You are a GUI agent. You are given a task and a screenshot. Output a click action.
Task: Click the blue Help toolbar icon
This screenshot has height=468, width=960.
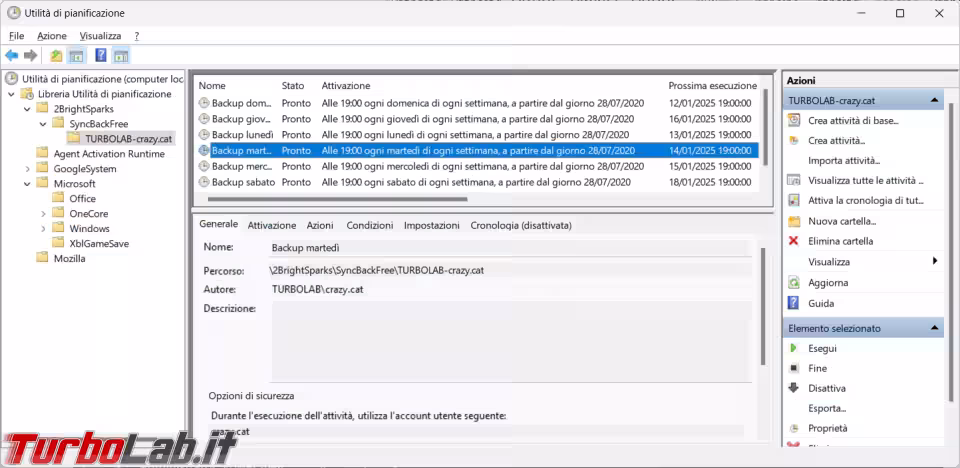(101, 56)
